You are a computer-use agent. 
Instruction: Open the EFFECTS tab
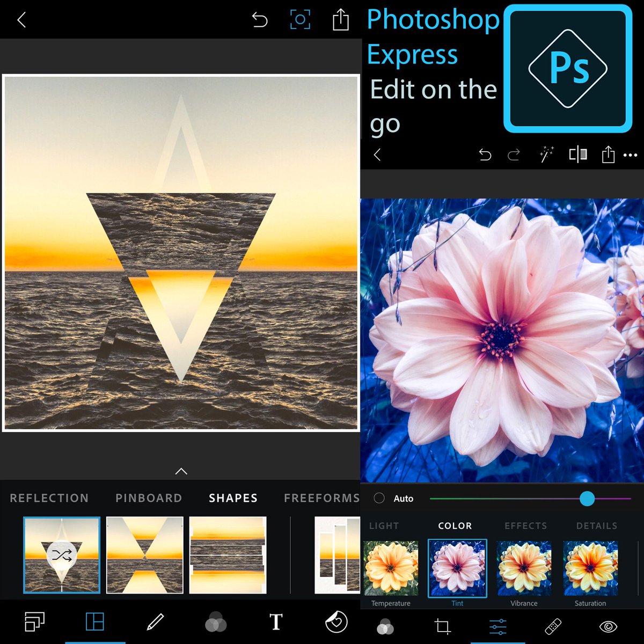525,526
